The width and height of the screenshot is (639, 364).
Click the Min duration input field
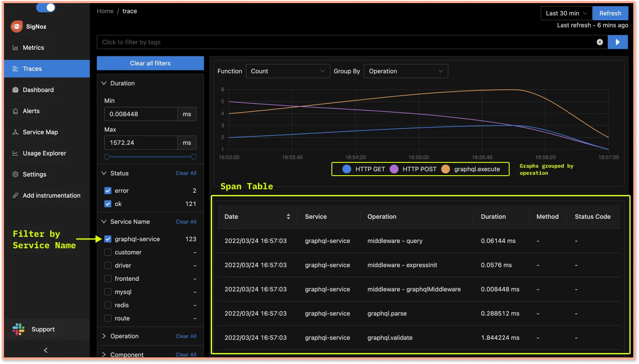pyautogui.click(x=141, y=114)
